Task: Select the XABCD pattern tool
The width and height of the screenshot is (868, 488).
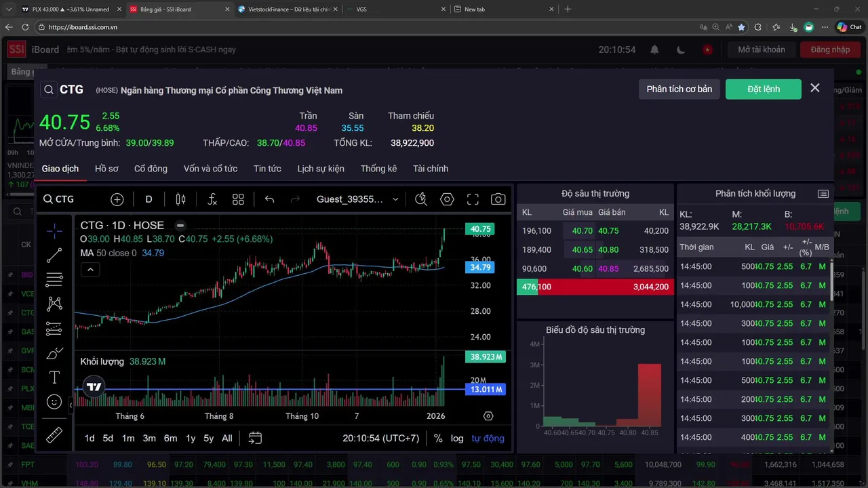Action: [x=54, y=304]
